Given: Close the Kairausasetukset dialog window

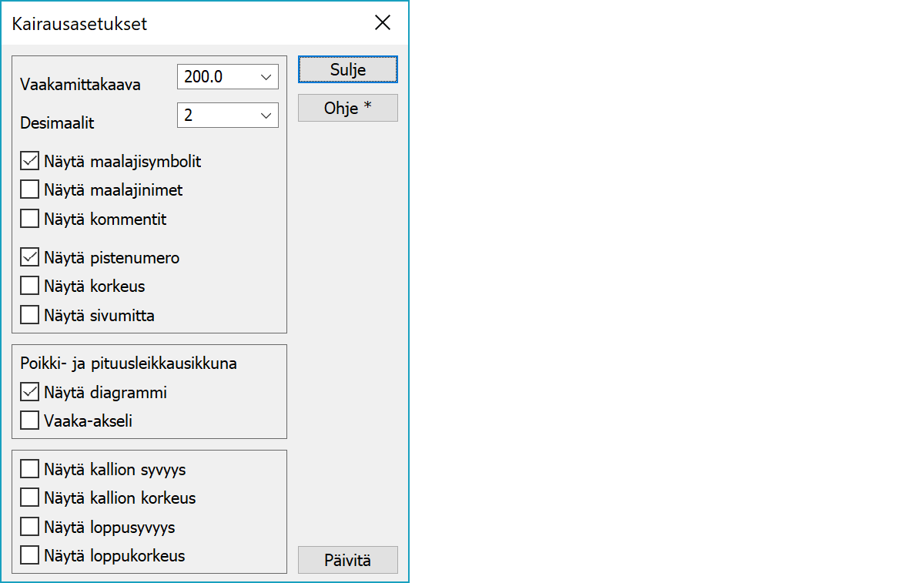Looking at the screenshot, I should point(383,23).
